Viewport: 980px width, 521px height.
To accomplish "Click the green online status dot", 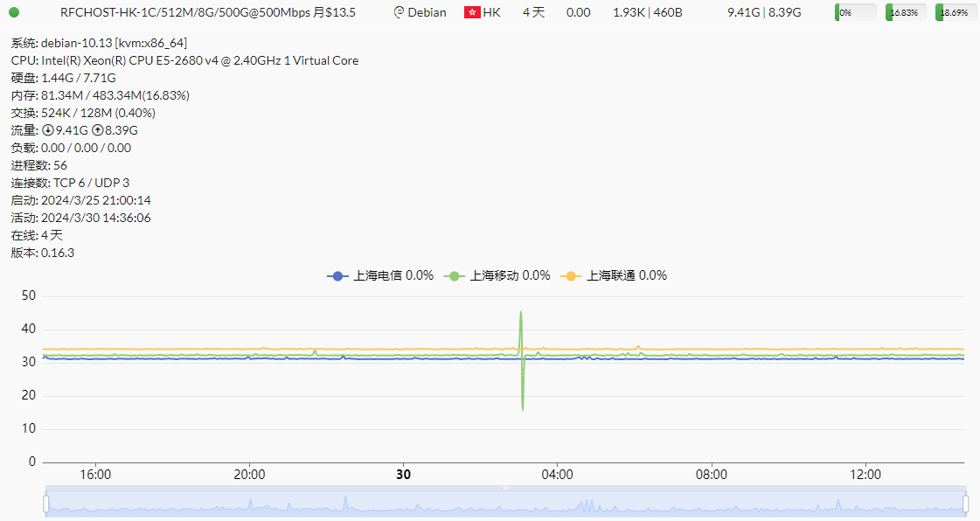I will (14, 12).
